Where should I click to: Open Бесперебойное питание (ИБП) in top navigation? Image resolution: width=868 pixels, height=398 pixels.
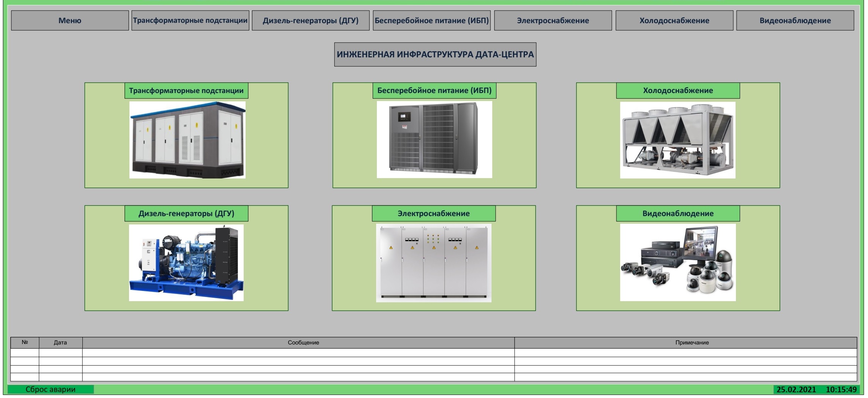click(432, 21)
